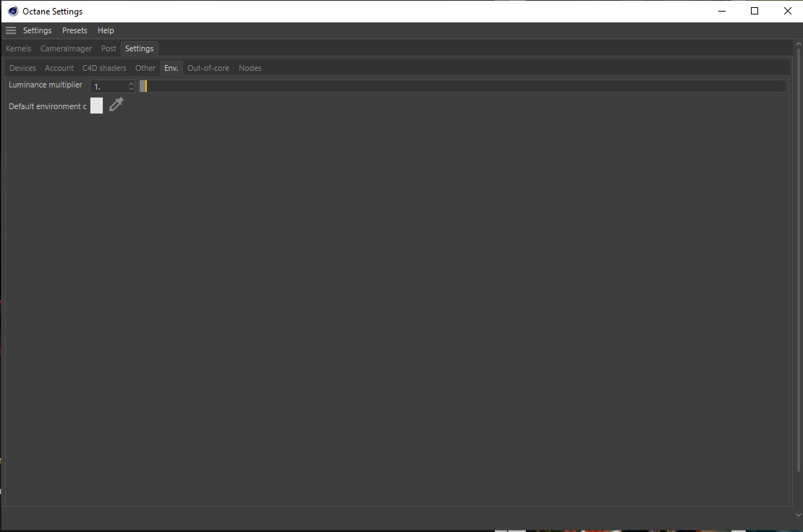803x532 pixels.
Task: Switch to the CameraImager tab
Action: pos(66,48)
